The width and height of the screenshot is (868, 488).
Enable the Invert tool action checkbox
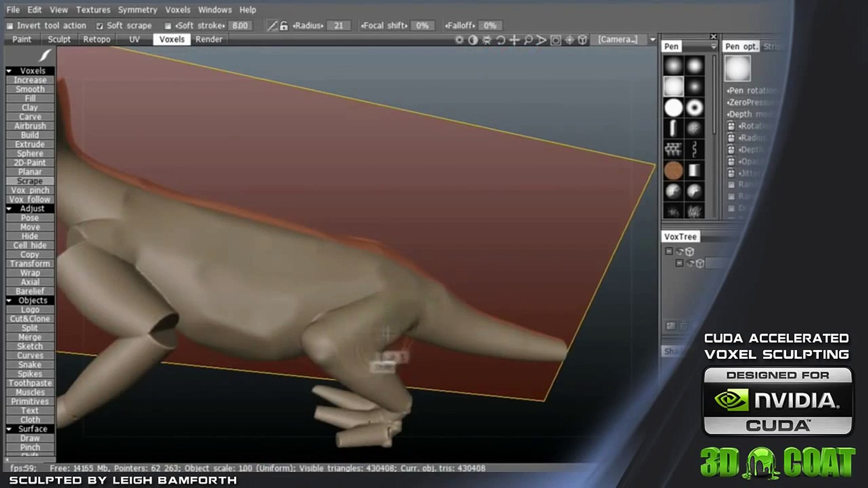click(x=10, y=26)
